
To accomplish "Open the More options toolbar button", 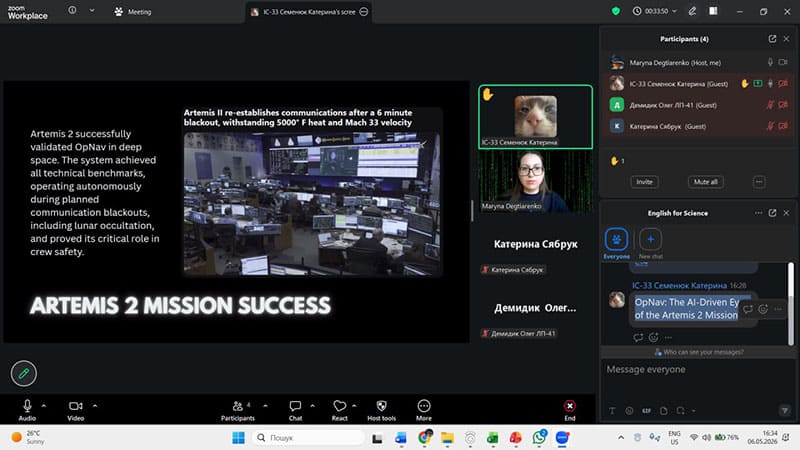I will pyautogui.click(x=423, y=410).
